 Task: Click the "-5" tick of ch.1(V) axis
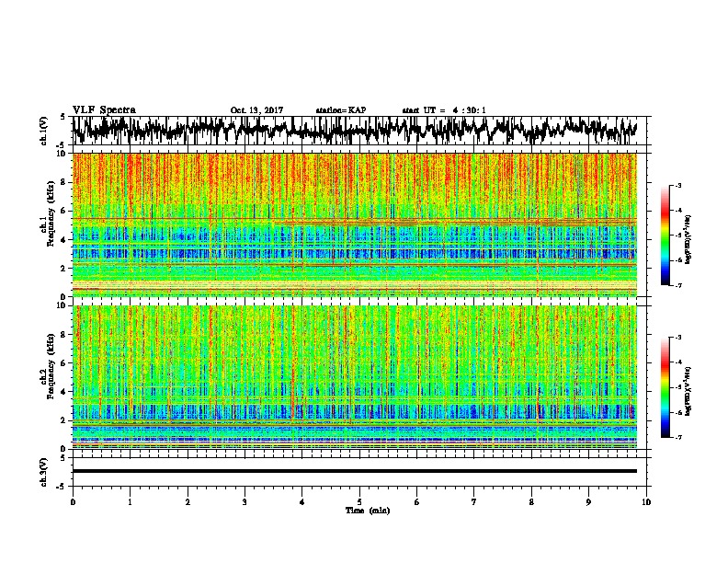tap(62, 144)
